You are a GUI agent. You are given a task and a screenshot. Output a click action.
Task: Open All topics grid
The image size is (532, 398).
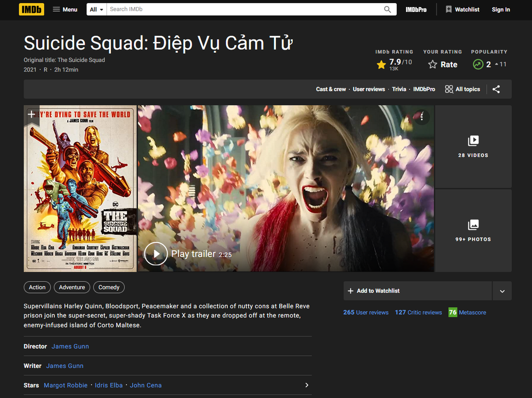coord(462,89)
